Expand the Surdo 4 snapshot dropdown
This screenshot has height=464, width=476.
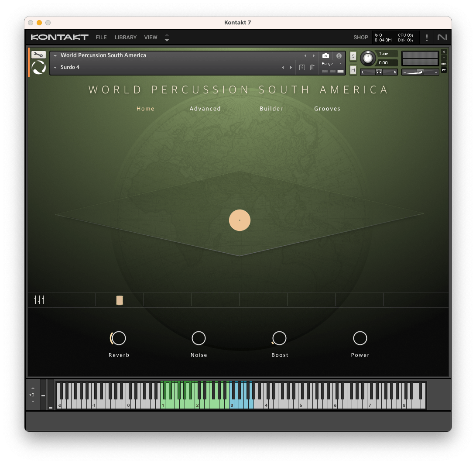tap(55, 67)
